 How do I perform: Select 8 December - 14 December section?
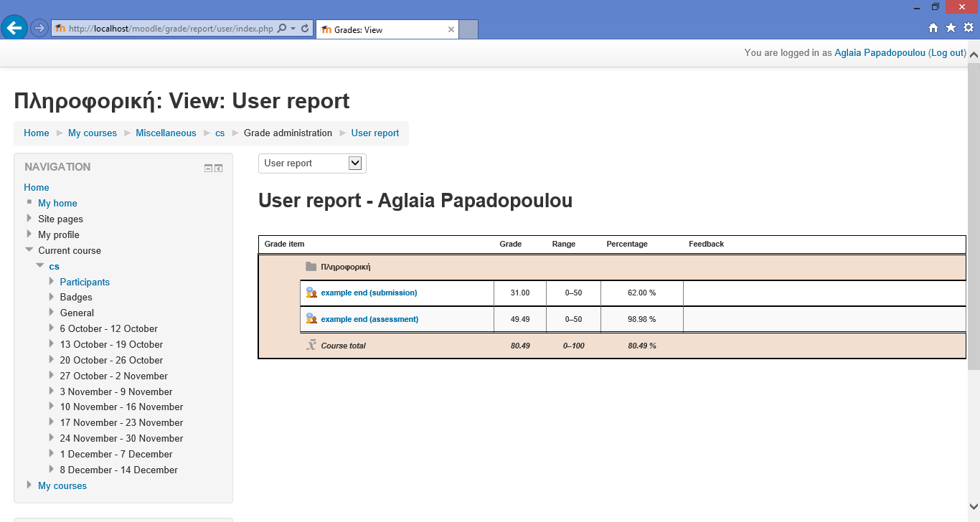coord(119,470)
